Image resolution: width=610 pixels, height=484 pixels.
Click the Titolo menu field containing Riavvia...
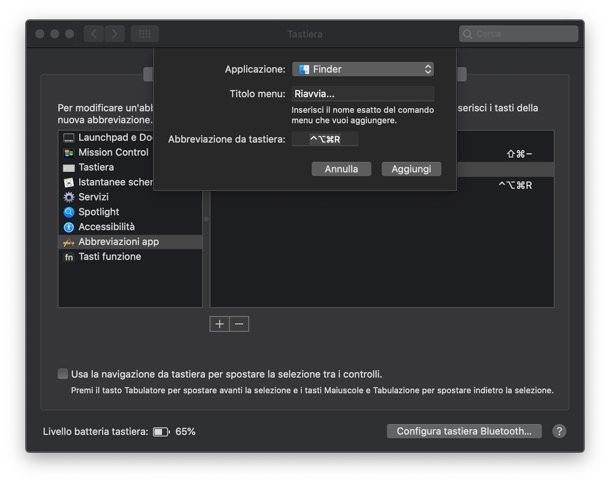[x=363, y=94]
